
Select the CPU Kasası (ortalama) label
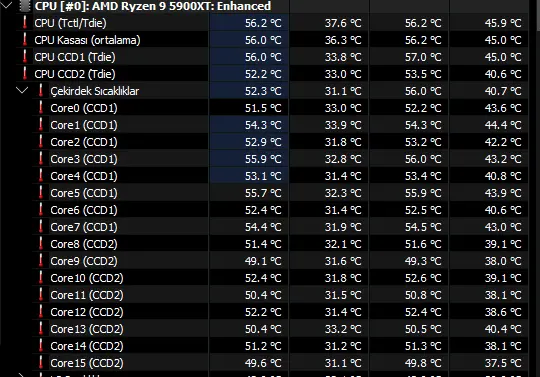pyautogui.click(x=87, y=40)
